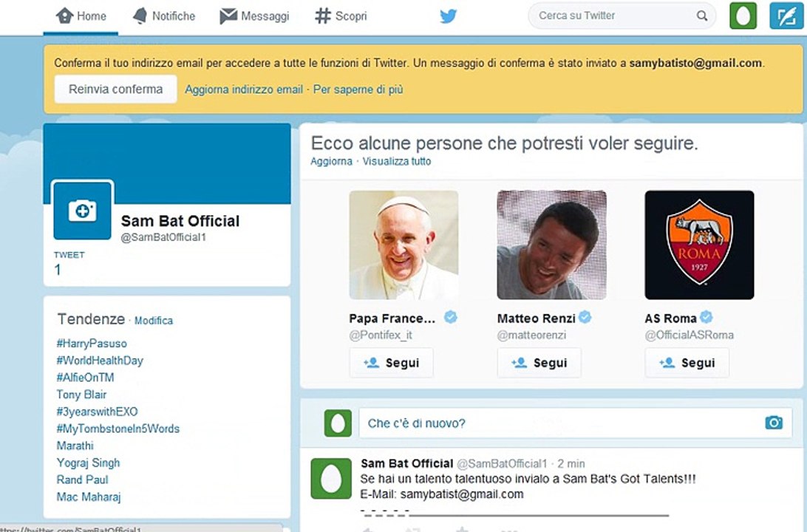Open tweet author Sam Bat Official name

click(407, 463)
